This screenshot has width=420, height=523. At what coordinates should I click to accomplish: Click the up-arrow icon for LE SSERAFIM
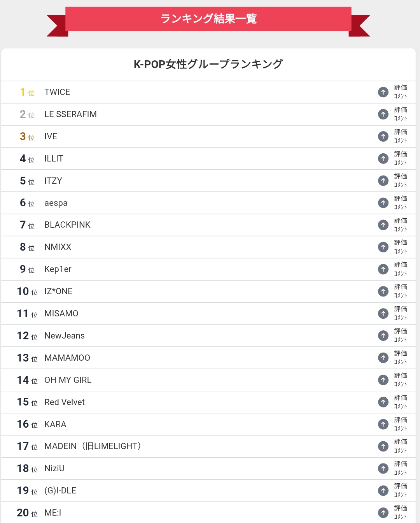(x=383, y=114)
